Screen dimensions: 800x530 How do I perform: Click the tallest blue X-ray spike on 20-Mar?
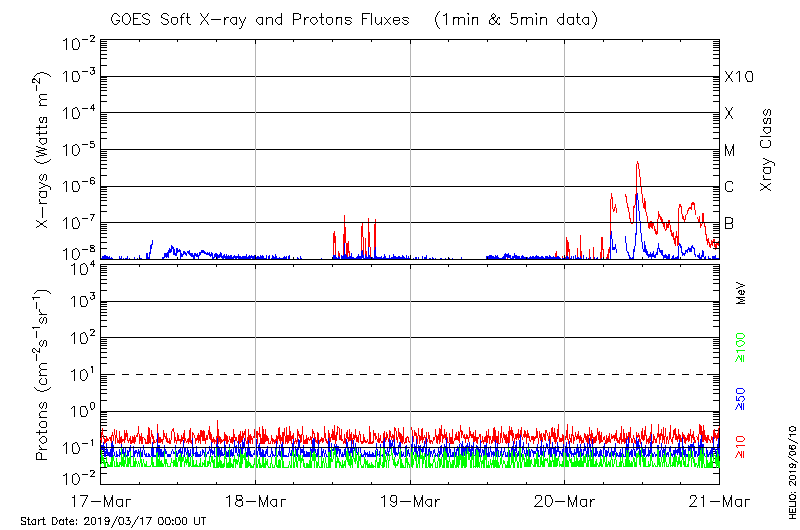coord(637,194)
